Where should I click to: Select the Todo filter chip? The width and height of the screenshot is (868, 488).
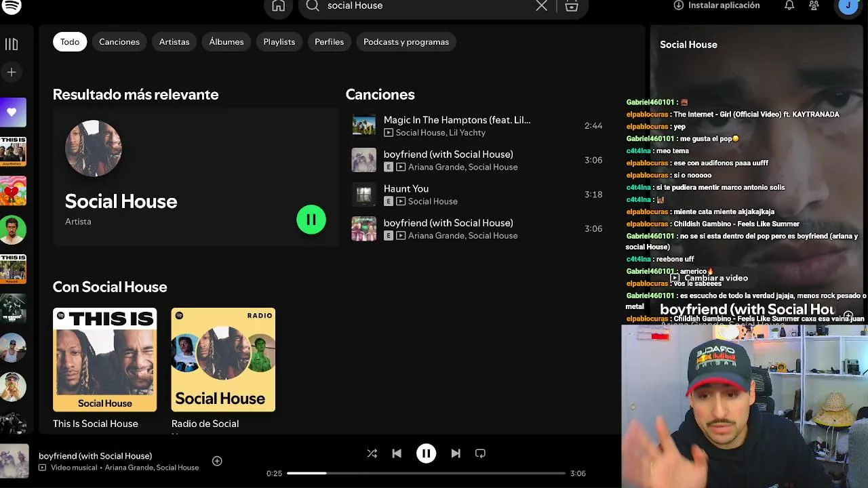click(x=70, y=42)
